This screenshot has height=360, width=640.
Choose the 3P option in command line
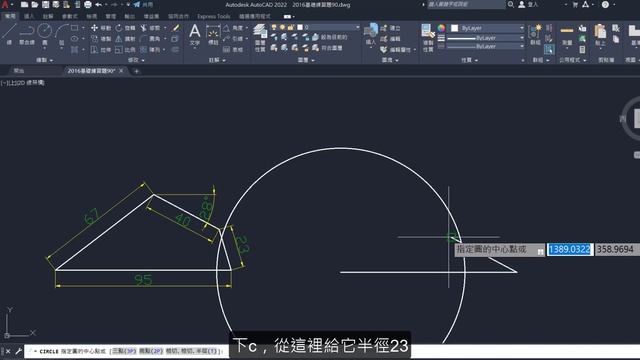point(124,351)
